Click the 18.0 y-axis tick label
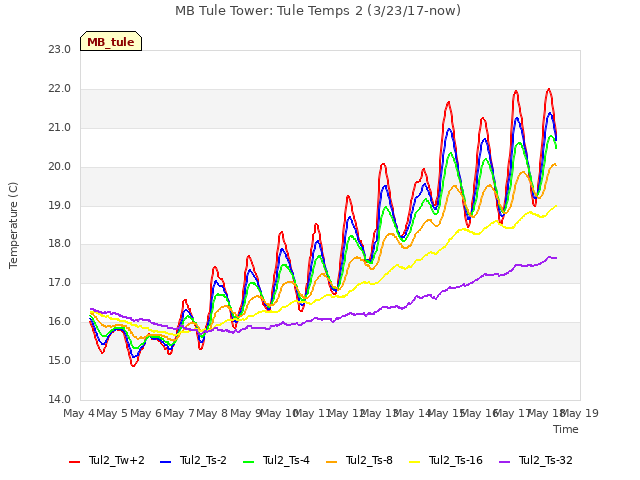Screen dimensions: 640x480 [x=60, y=244]
